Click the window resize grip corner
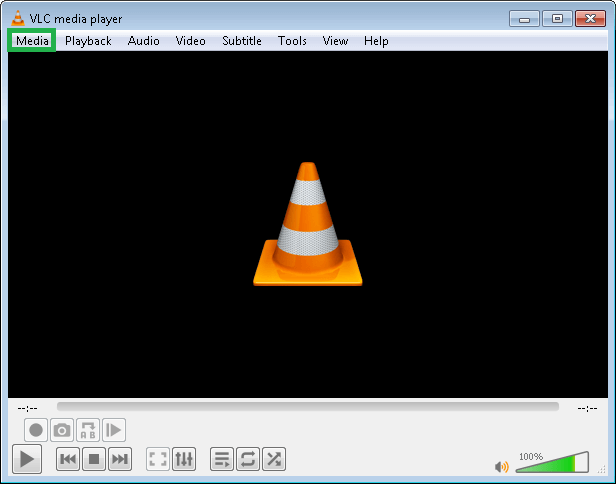The height and width of the screenshot is (484, 616). pyautogui.click(x=601, y=469)
